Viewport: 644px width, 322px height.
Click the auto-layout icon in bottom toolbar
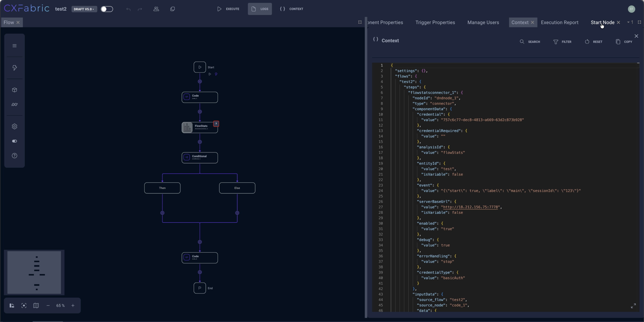[12, 306]
